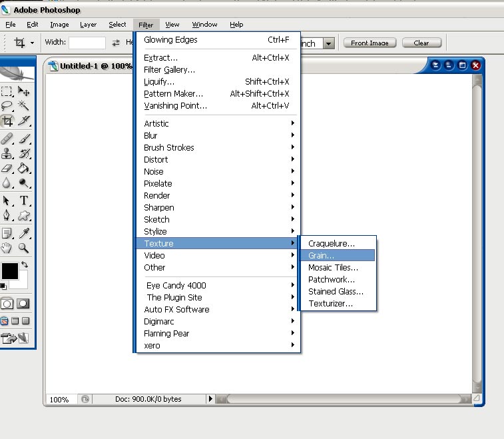
Task: Click the black foreground color swatch
Action: [9, 271]
